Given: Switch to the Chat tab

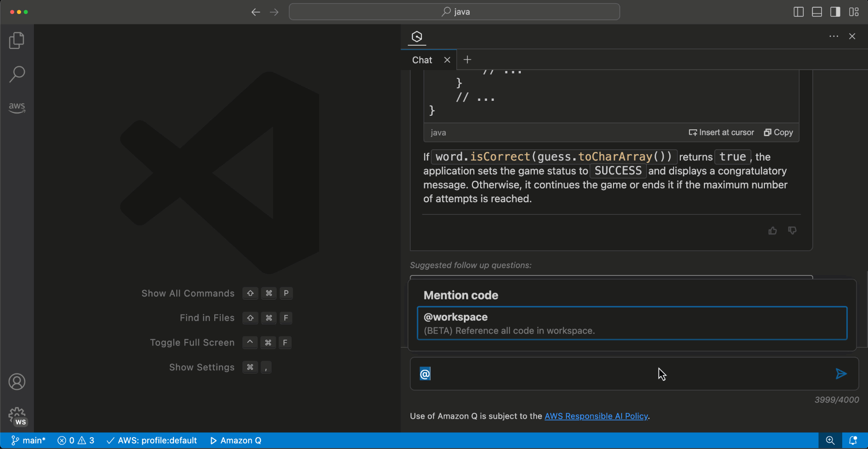Looking at the screenshot, I should 421,59.
